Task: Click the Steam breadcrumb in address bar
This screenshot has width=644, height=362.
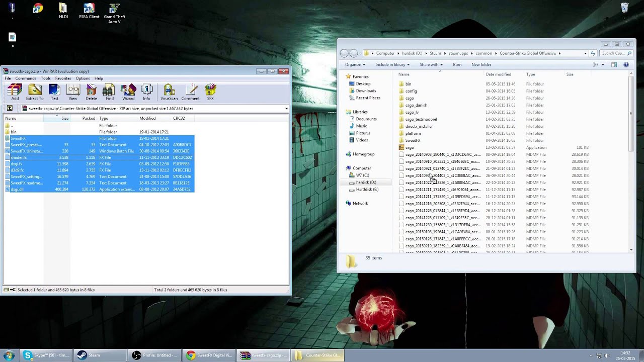Action: pos(435,53)
